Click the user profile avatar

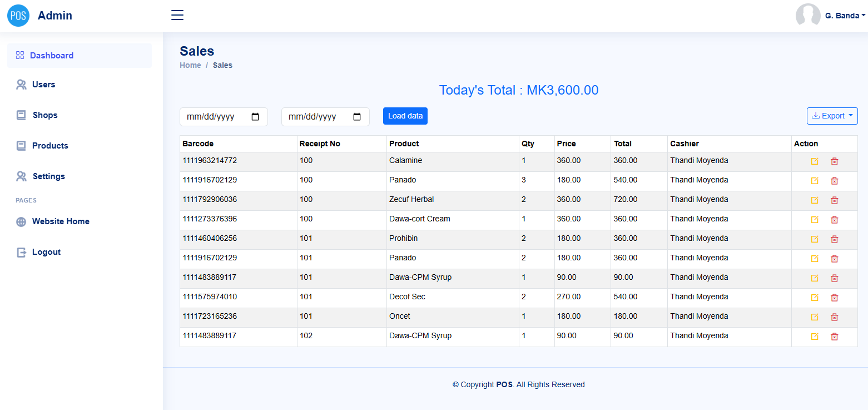[808, 16]
